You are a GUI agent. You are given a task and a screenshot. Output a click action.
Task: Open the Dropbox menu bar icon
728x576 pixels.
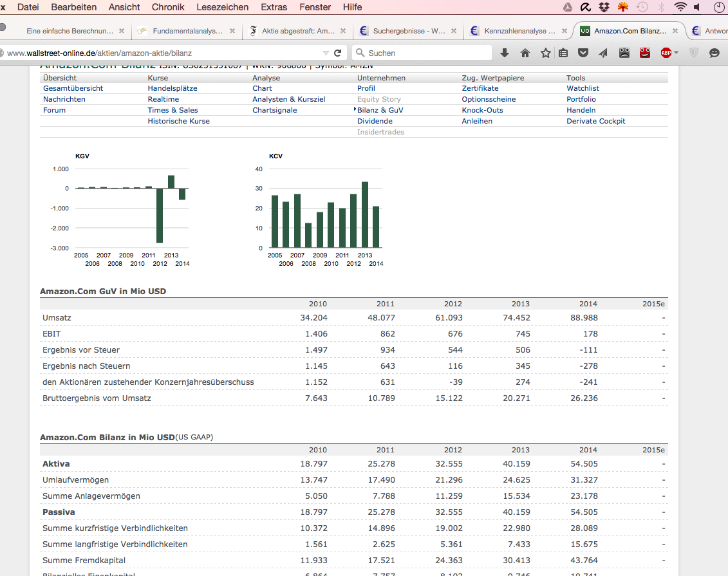tap(604, 7)
